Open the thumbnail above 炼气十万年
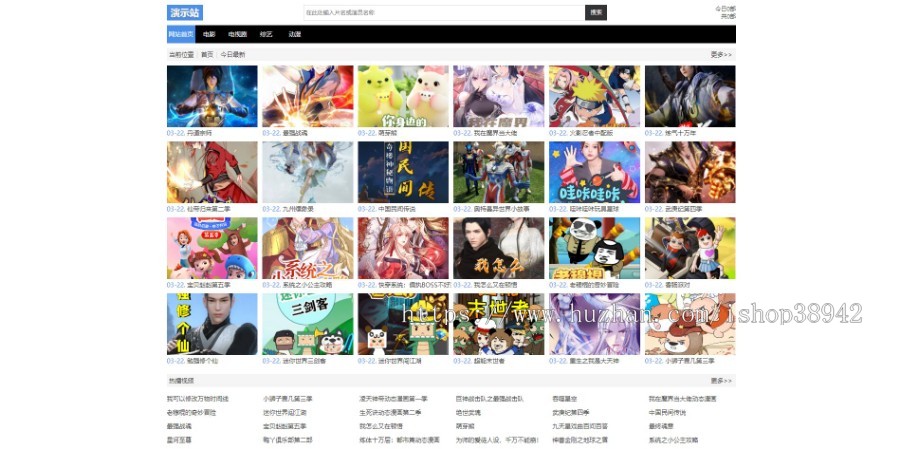The width and height of the screenshot is (900, 449). (690, 96)
